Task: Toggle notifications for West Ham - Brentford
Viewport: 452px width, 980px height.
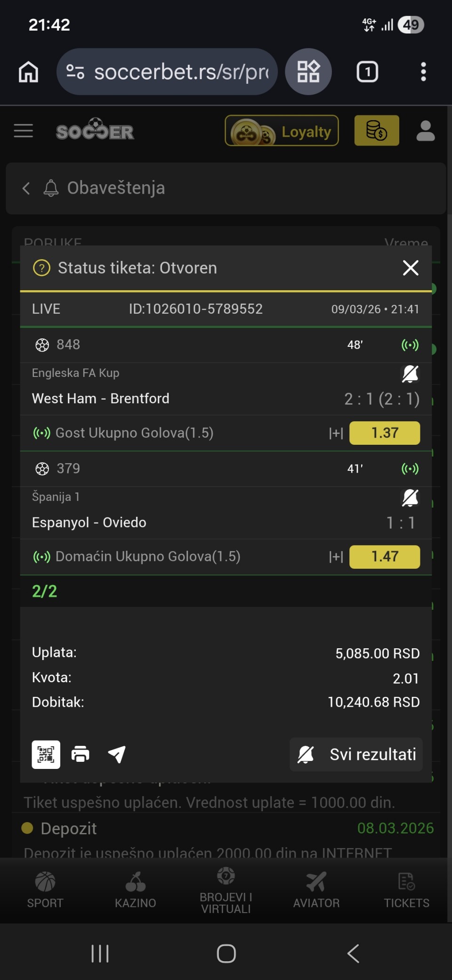Action: (410, 374)
